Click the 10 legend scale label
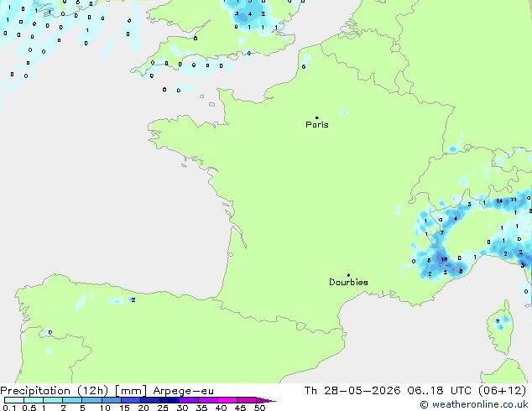 [105, 408]
